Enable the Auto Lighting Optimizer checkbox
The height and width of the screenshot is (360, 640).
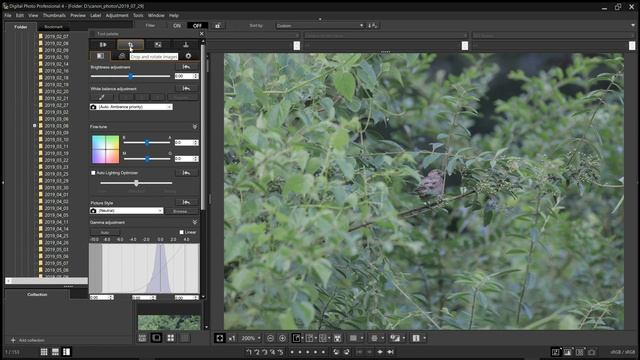tap(93, 173)
